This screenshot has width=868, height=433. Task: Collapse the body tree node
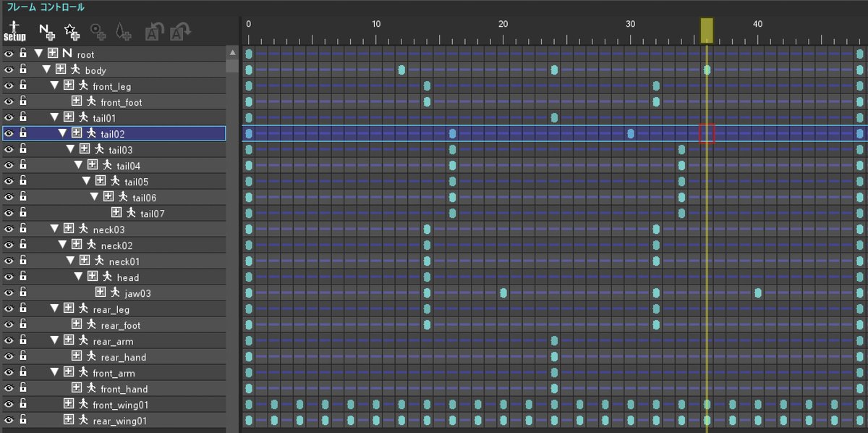tap(47, 70)
